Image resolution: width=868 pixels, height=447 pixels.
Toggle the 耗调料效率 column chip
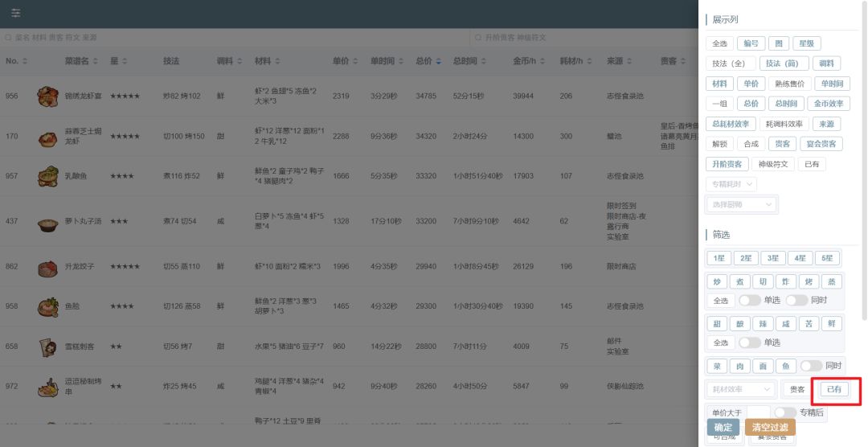click(x=784, y=124)
